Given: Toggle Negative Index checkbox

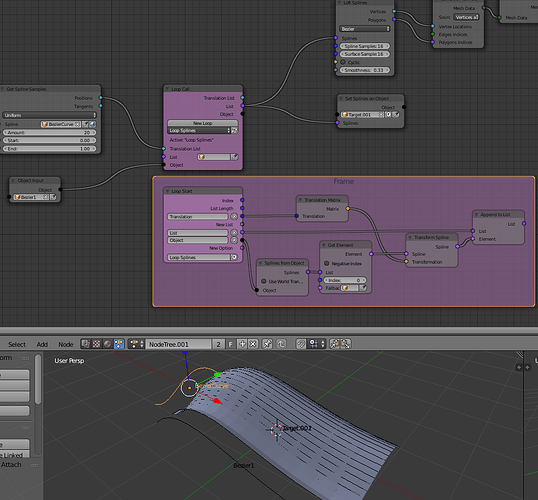Looking at the screenshot, I should click(327, 263).
